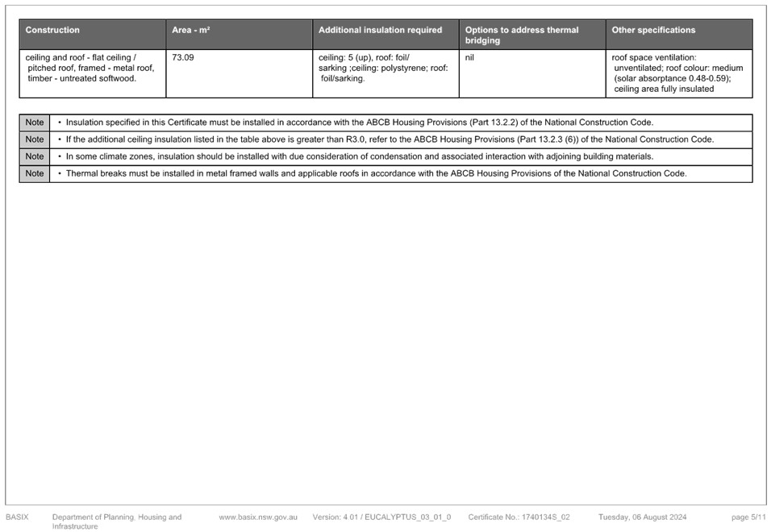The image size is (771, 532).
Task: Select the area value 73.09
Action: (183, 57)
